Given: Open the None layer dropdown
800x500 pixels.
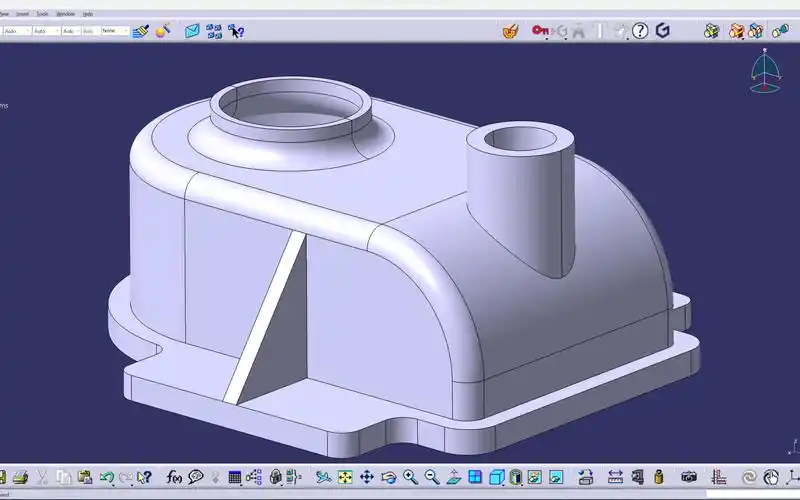Looking at the screenshot, I should click(115, 31).
